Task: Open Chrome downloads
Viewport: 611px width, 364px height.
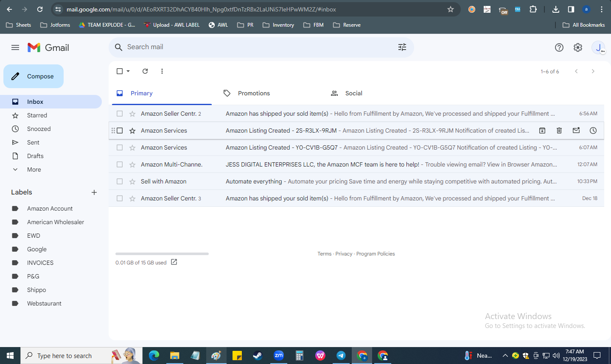Action: 556,9
